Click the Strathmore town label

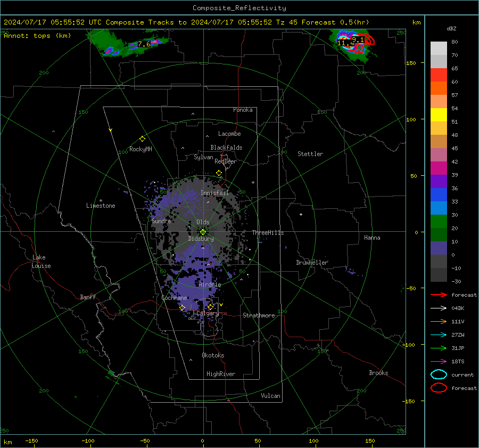pyautogui.click(x=259, y=315)
